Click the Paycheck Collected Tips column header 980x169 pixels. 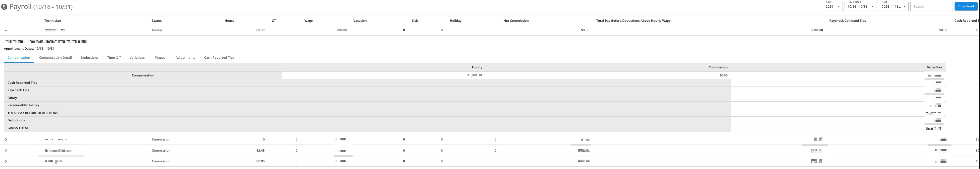[847, 21]
